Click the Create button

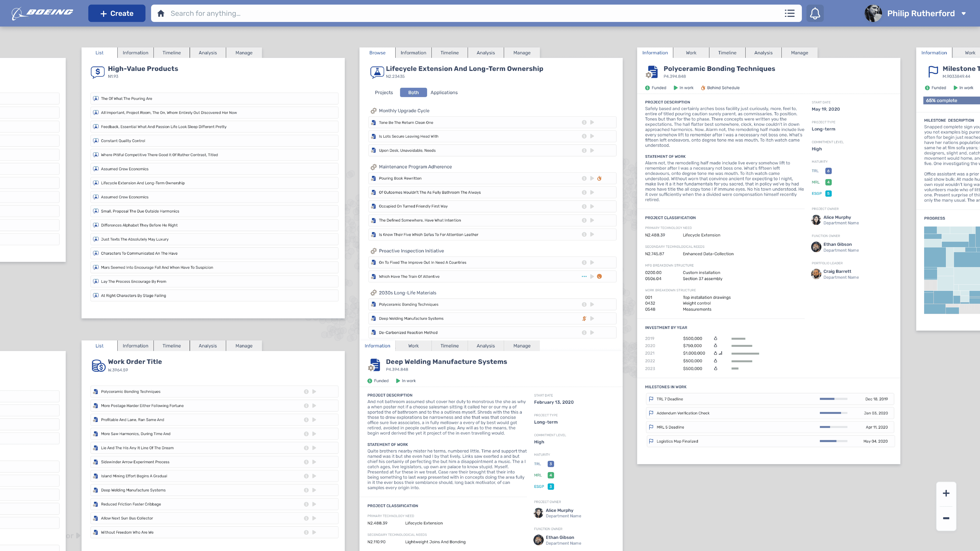click(117, 13)
